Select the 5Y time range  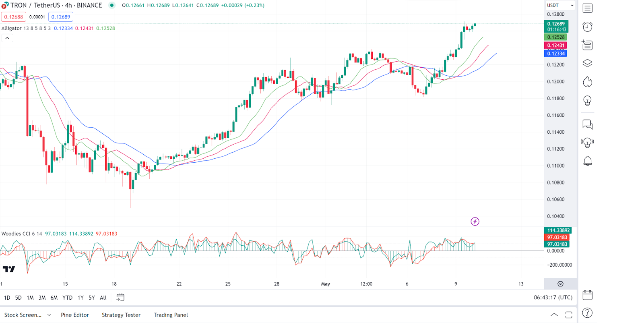(x=92, y=298)
